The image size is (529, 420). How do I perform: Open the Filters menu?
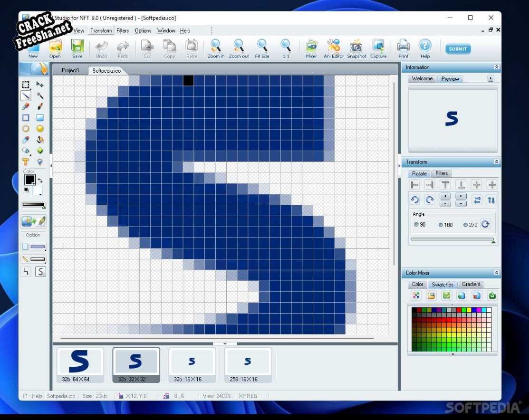point(123,31)
